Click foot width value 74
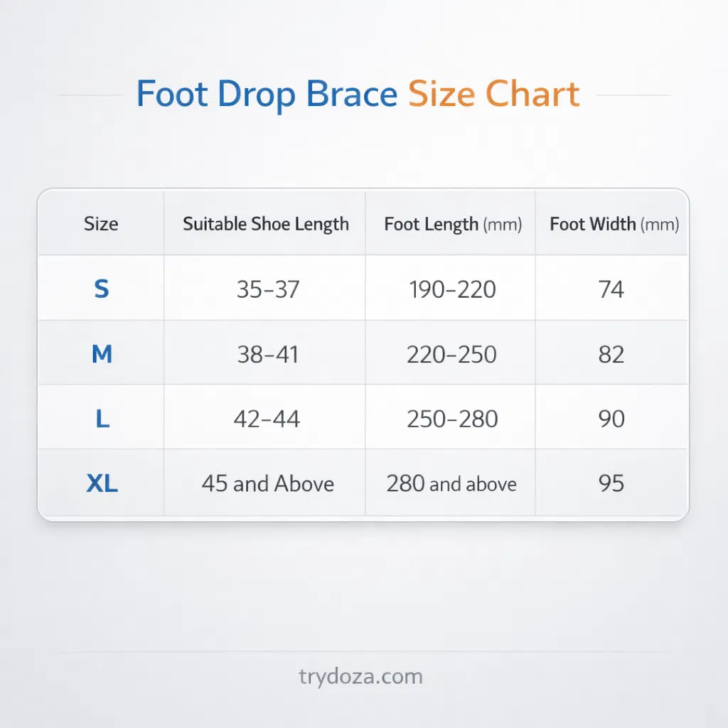 tap(611, 289)
